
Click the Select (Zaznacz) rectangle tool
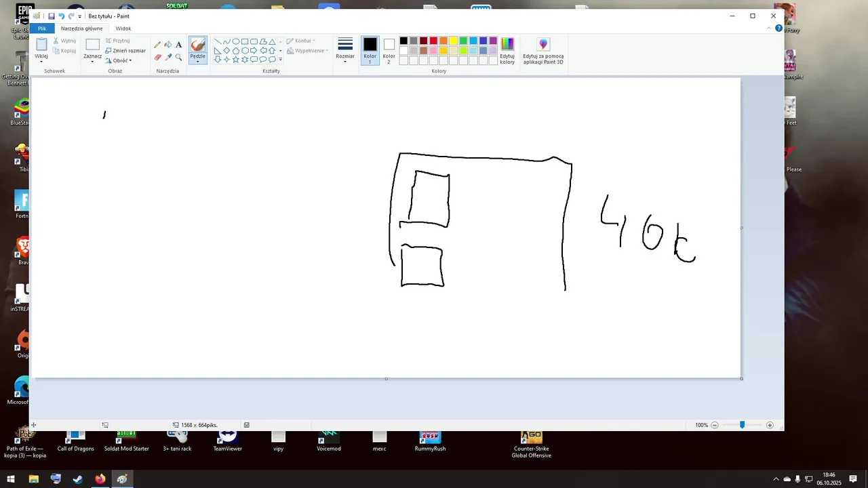point(92,45)
